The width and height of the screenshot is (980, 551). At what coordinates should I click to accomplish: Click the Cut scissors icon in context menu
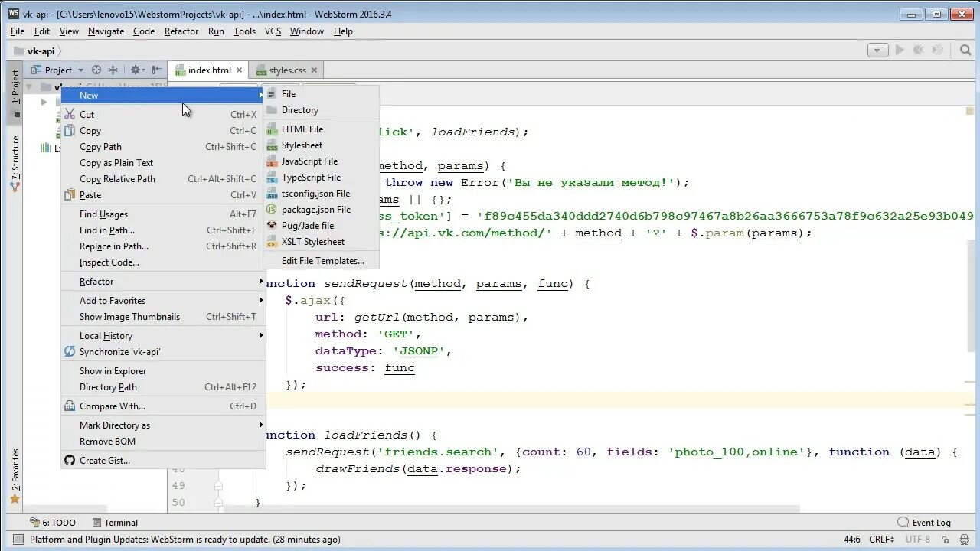(70, 114)
